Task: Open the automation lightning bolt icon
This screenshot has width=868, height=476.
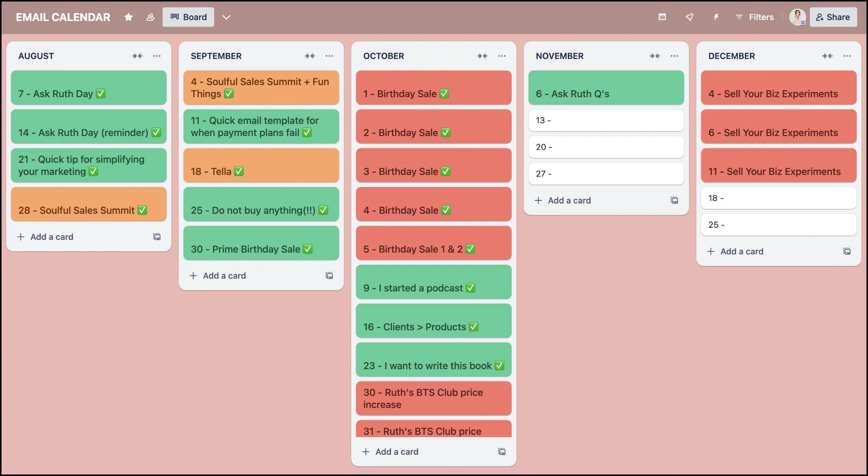Action: click(x=716, y=17)
